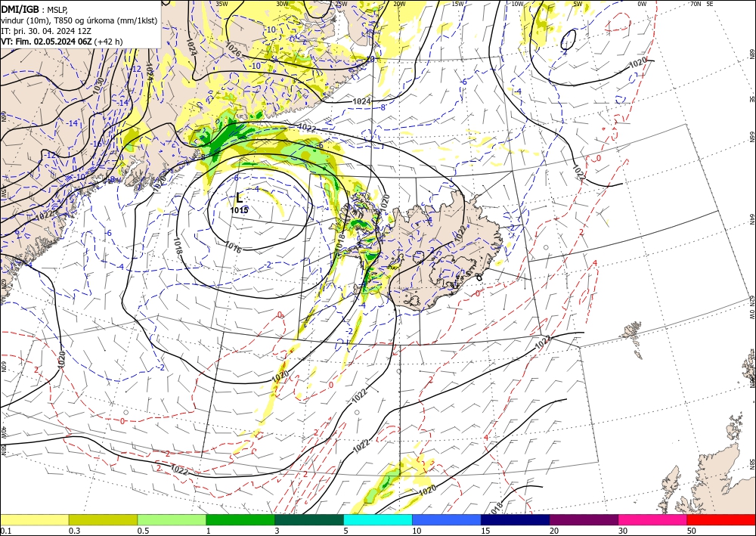The image size is (756, 536).
Task: Click the "0.3" legend scale value
Action: [74, 531]
